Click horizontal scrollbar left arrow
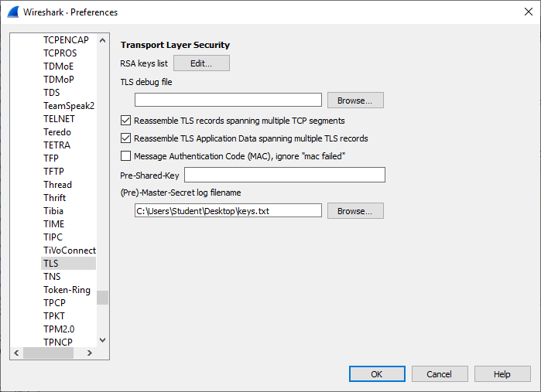This screenshot has height=392, width=541. coord(16,353)
